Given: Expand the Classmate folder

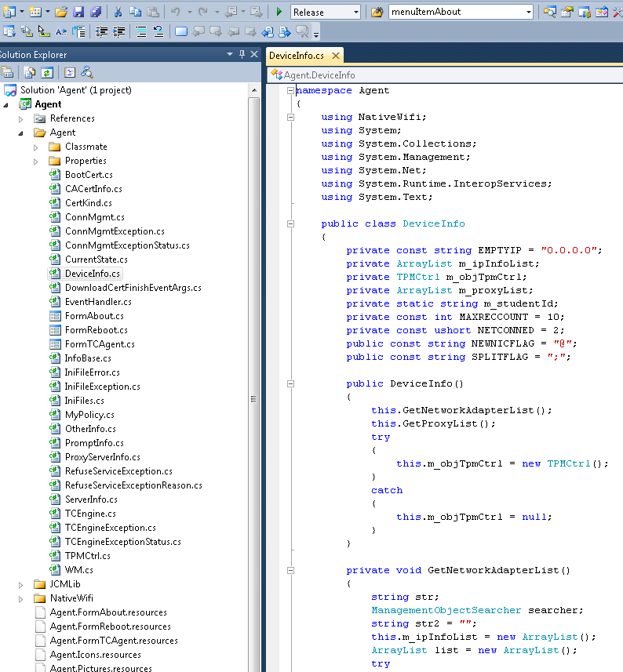Looking at the screenshot, I should pyautogui.click(x=36, y=147).
